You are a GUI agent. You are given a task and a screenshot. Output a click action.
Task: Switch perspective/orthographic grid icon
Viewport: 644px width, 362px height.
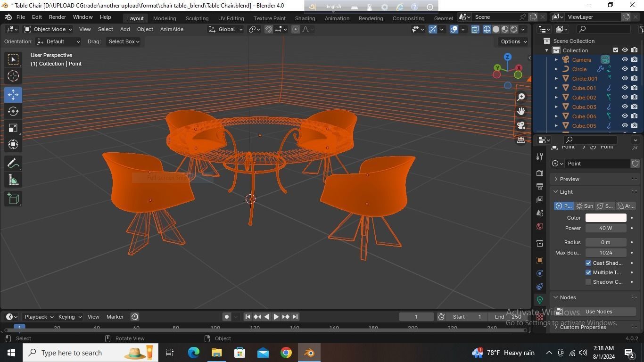coord(521,140)
